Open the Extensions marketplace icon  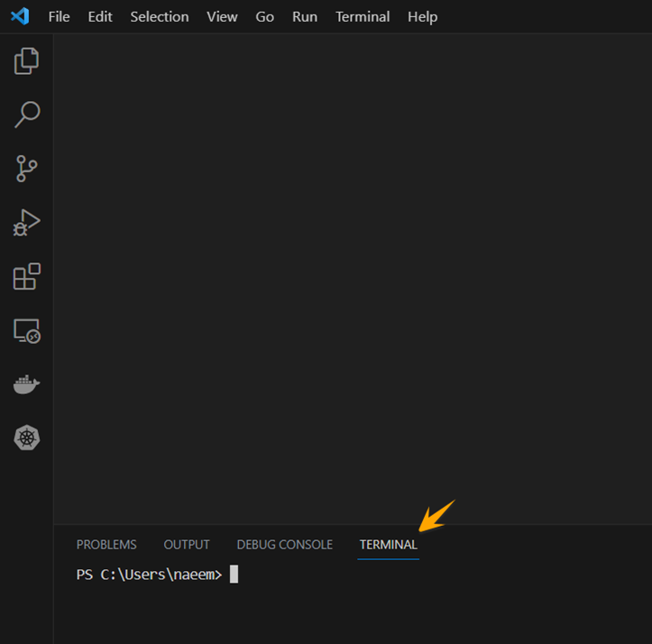click(x=27, y=276)
